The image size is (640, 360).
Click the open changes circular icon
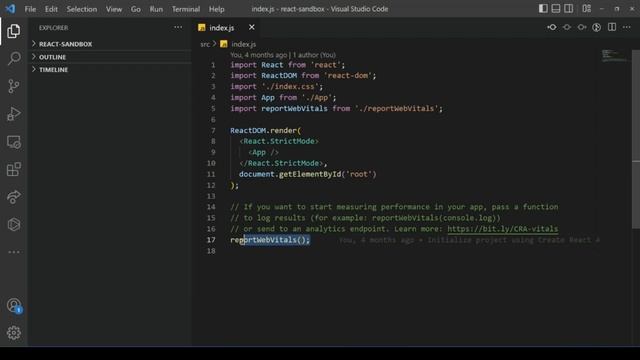597,27
